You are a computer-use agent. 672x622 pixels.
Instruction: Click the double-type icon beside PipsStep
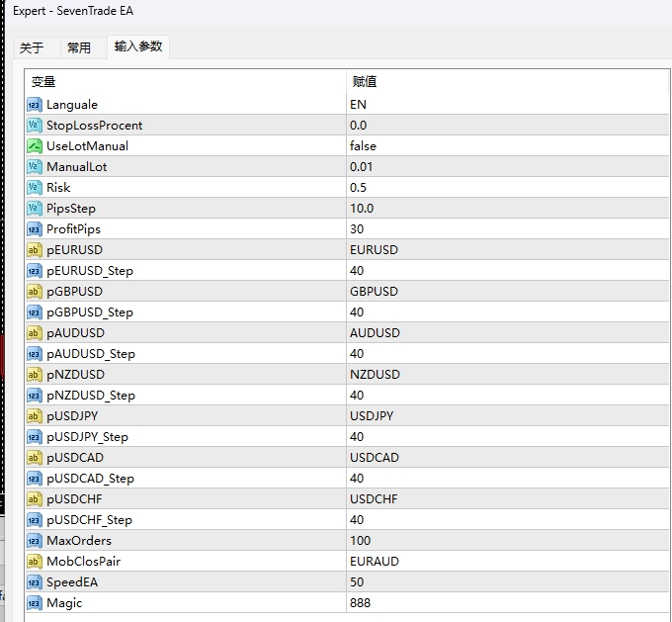click(x=35, y=209)
